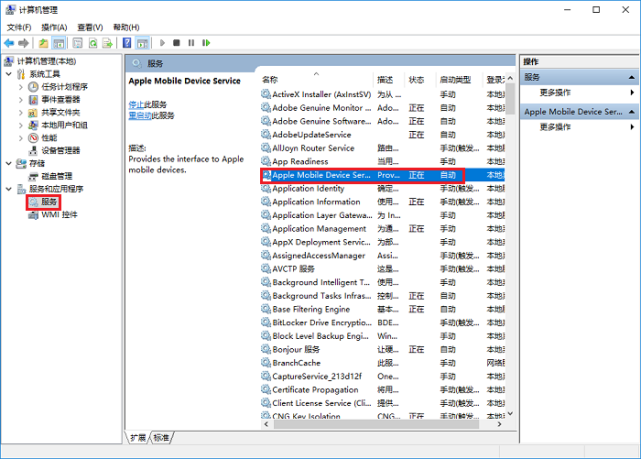Click the vertical scrollbar down arrow
Viewport: 641px width, 459px height.
[x=510, y=413]
